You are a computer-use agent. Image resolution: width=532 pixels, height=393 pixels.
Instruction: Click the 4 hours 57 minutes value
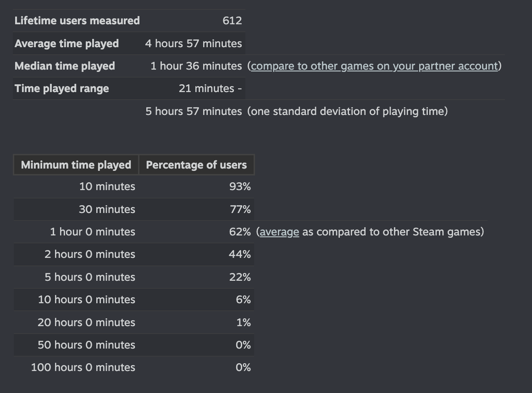[194, 44]
